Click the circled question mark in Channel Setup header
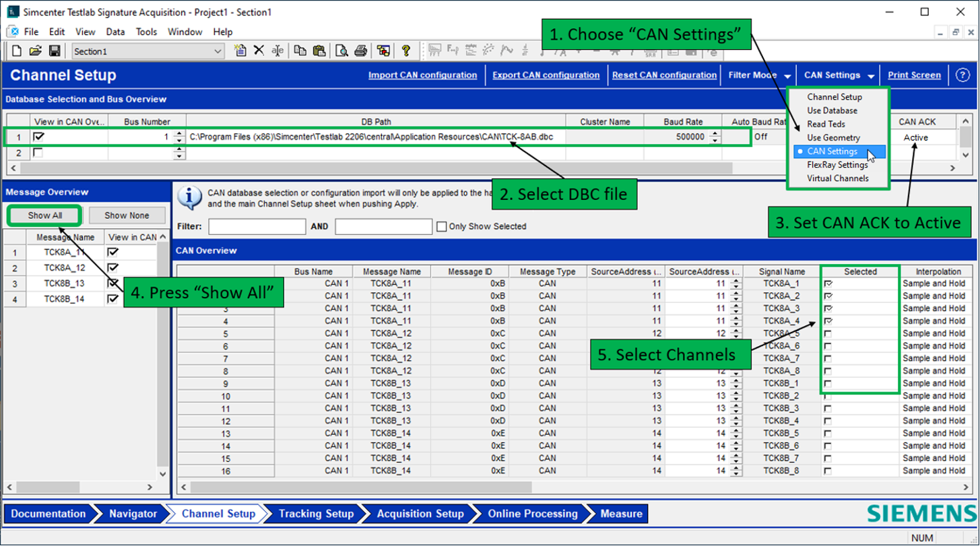 click(962, 75)
